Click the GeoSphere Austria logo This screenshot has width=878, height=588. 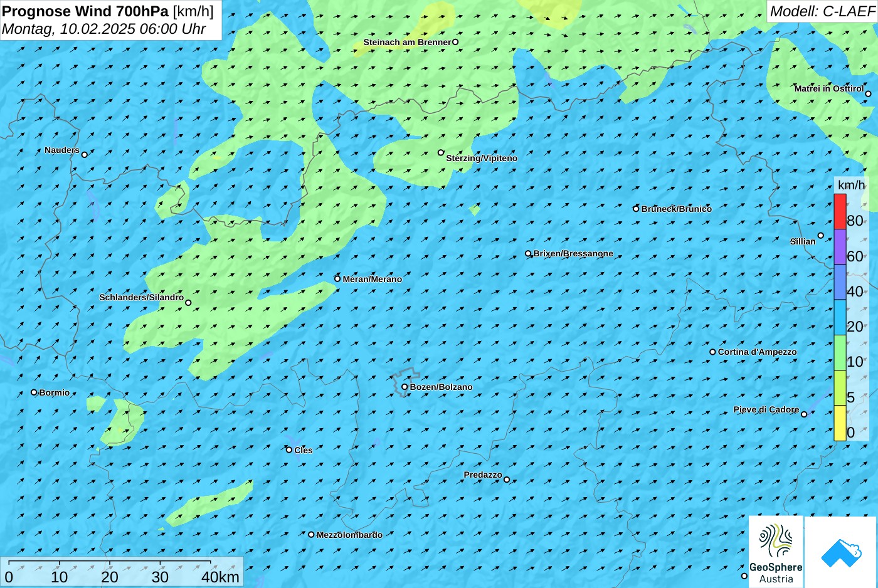click(x=776, y=552)
